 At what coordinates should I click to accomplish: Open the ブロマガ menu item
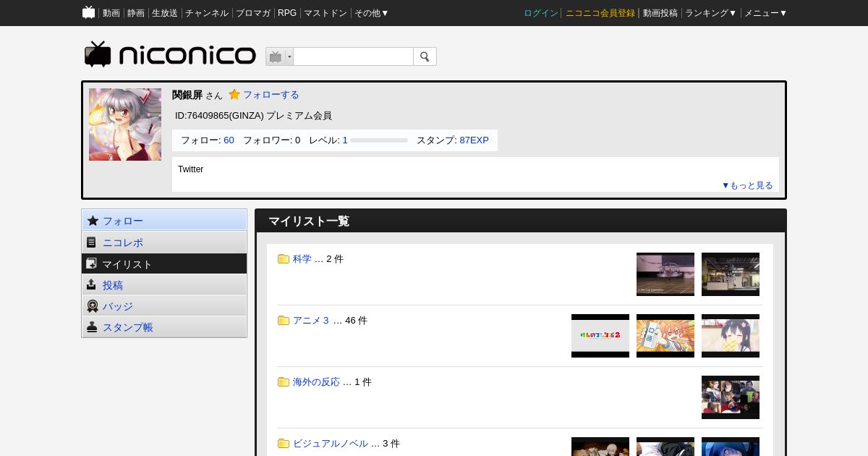[253, 13]
